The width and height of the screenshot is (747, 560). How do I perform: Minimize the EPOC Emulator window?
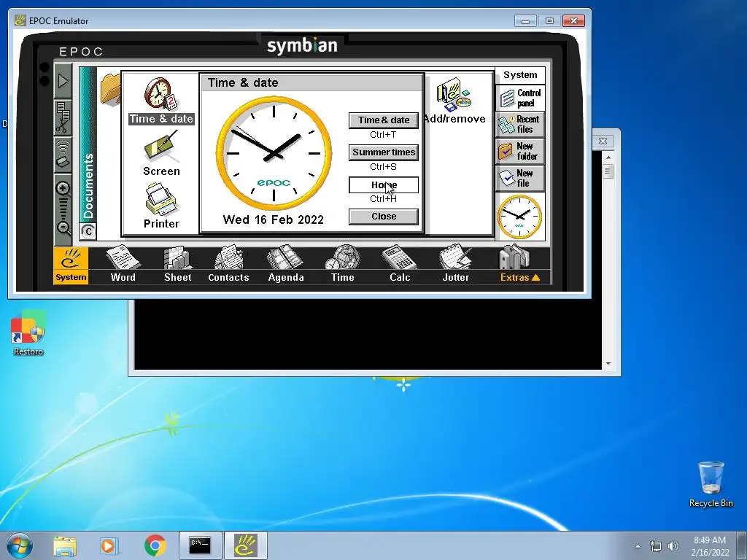click(x=525, y=21)
